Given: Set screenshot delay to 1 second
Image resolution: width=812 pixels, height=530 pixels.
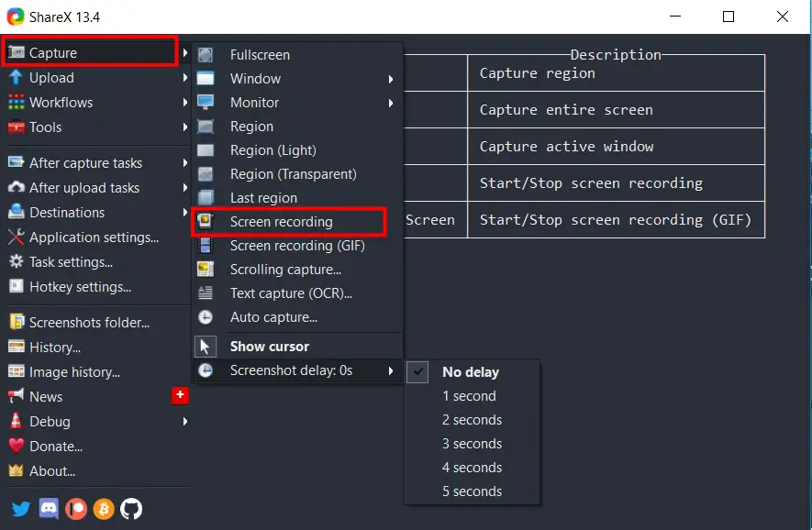Looking at the screenshot, I should click(472, 396).
